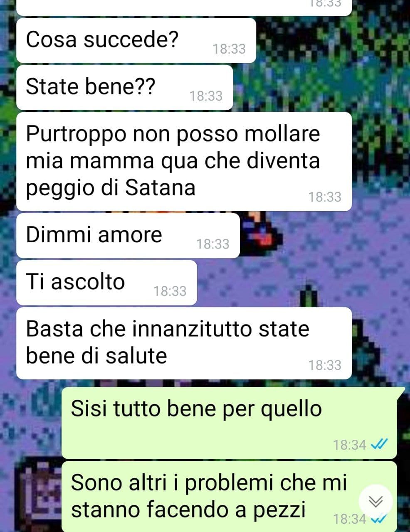Tap the timestamp on the 'Purtroppo non posso mollare' message
The image size is (410, 532).
point(325,197)
